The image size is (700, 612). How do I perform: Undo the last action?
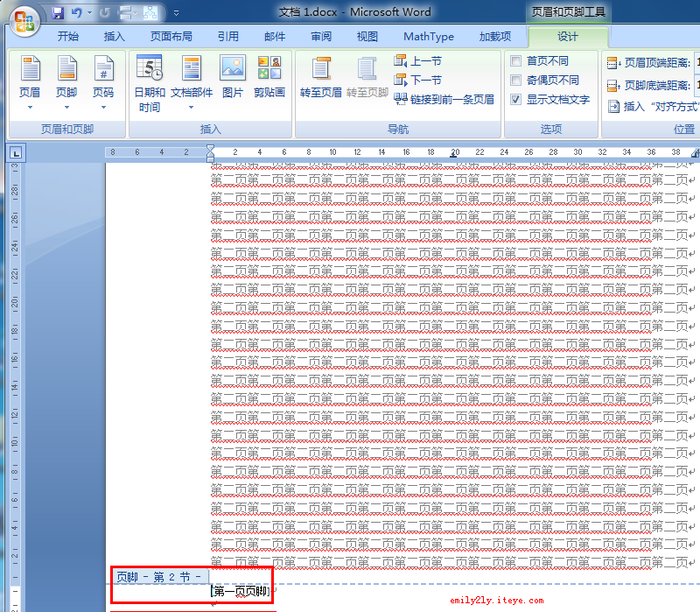coord(77,13)
